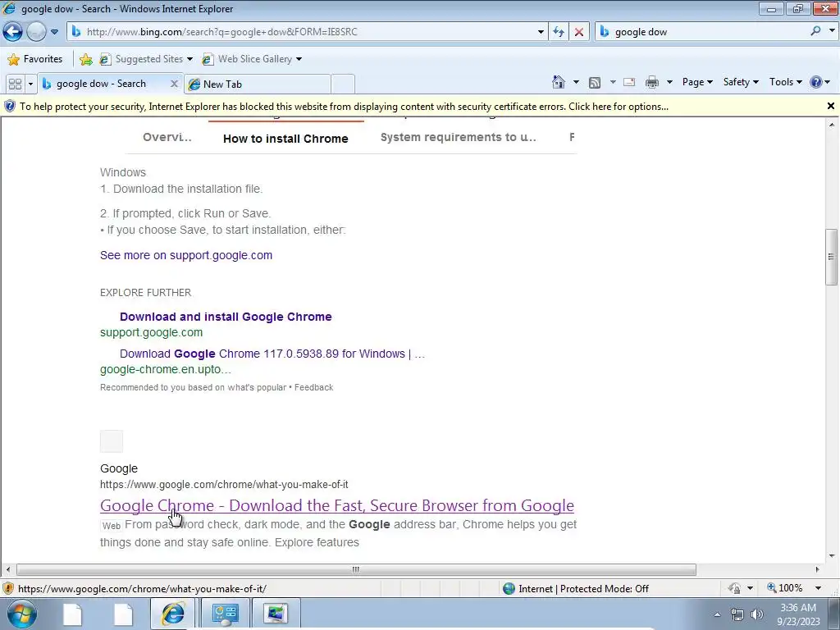Click the Refresh page button
The height and width of the screenshot is (630, 840).
tap(559, 32)
